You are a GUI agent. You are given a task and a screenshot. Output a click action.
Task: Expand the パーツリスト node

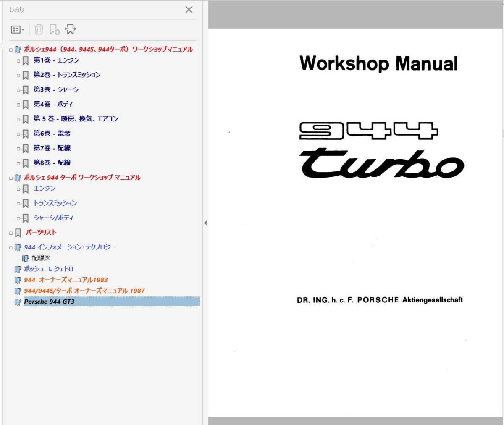click(11, 233)
